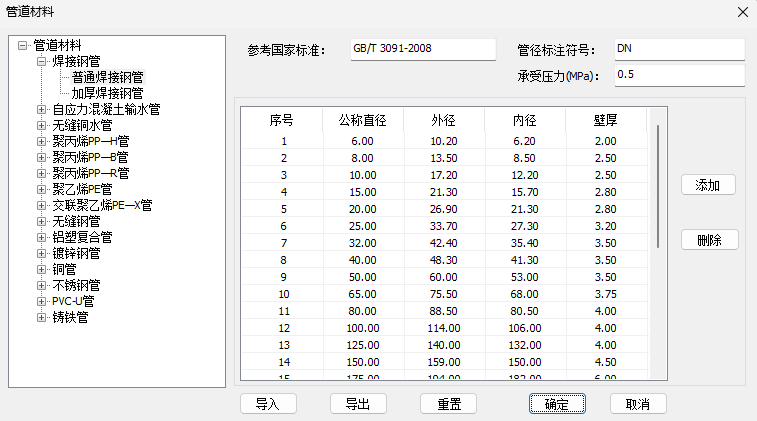Select 普通焊接钢管 in the tree
757x421 pixels.
(x=108, y=77)
